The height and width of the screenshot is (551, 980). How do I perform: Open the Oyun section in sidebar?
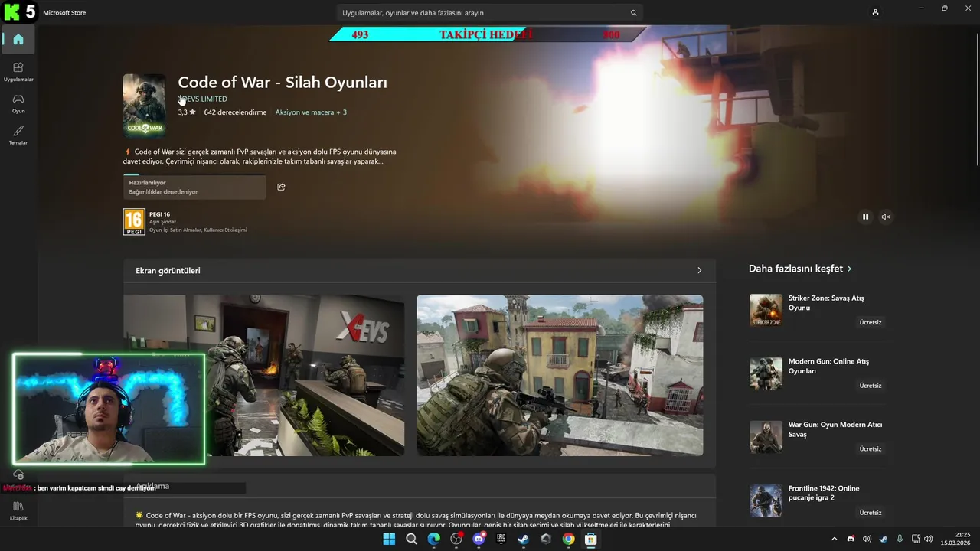(x=18, y=103)
